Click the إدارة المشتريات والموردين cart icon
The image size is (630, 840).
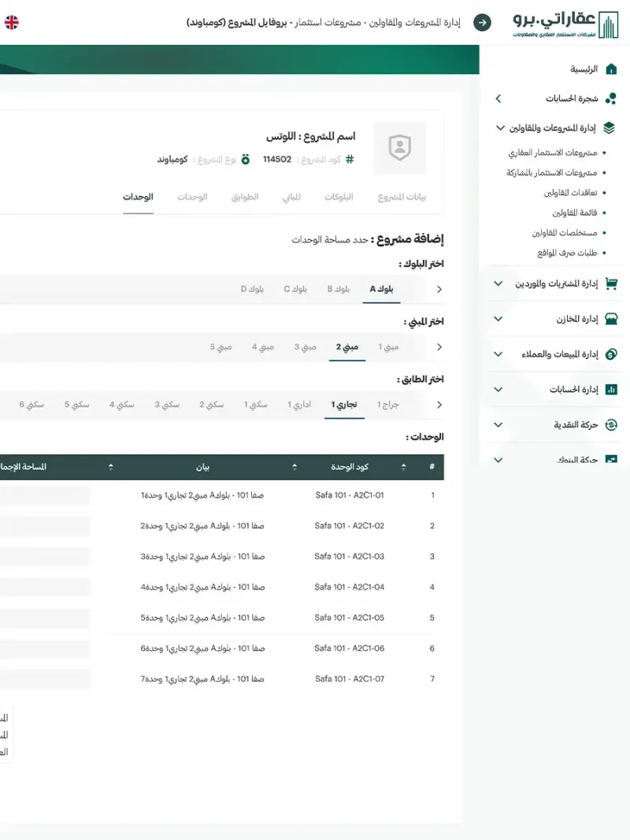coord(611,283)
